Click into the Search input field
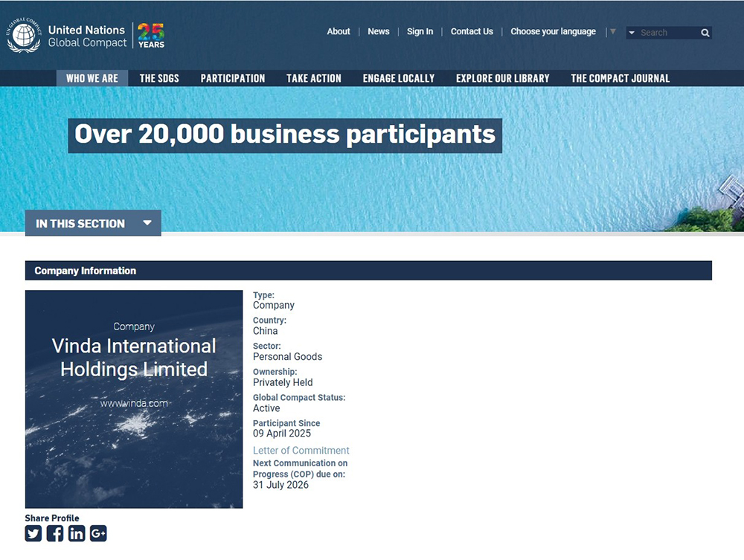 click(x=667, y=33)
